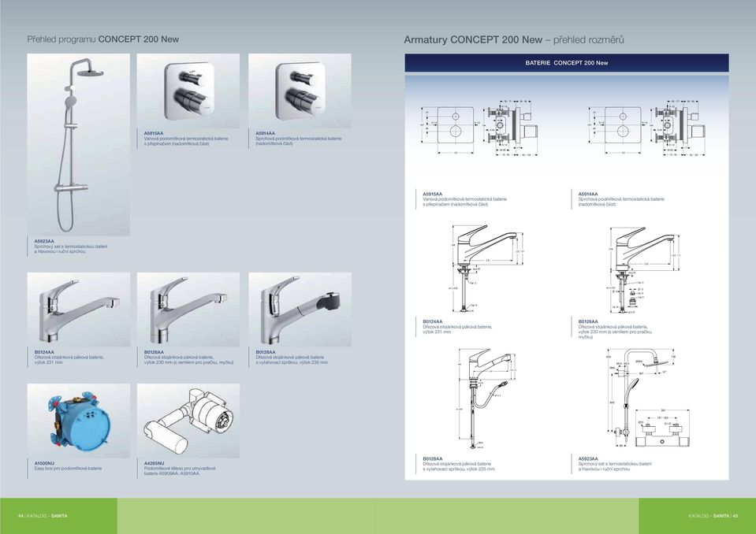Click code 'B0126AA' in the dimensions table
The height and width of the screenshot is (534, 756).
tap(588, 321)
